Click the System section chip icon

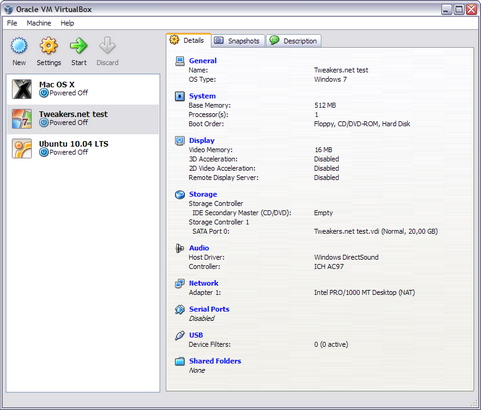click(x=180, y=96)
